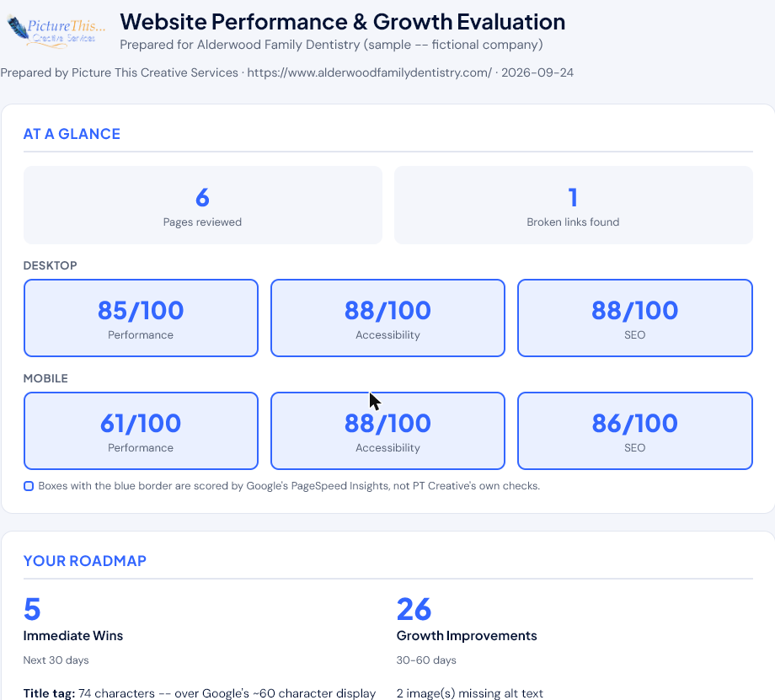Click the DESKTOP section label
This screenshot has width=775, height=700.
pos(50,265)
